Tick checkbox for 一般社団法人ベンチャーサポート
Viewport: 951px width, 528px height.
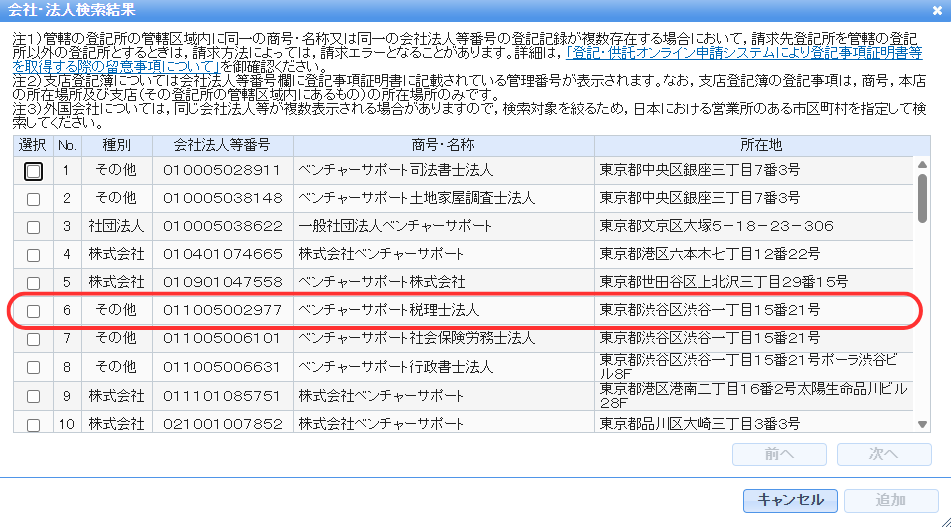(x=34, y=227)
